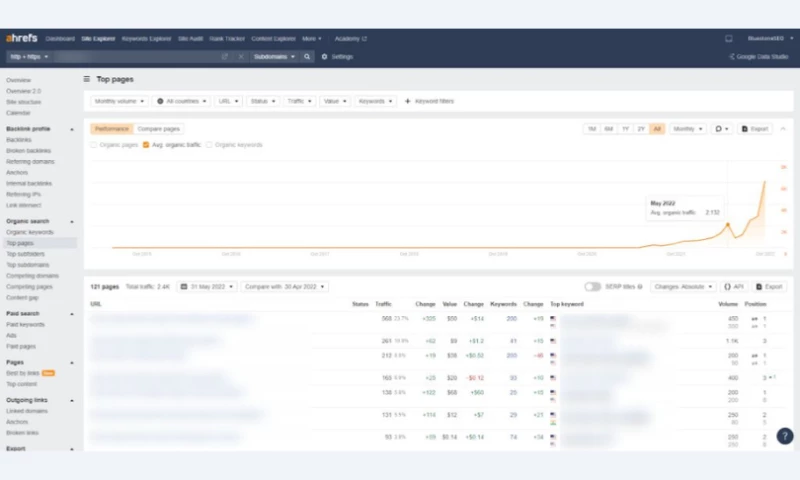Click the blurred URL input field
The height and width of the screenshot is (480, 800).
click(x=137, y=57)
